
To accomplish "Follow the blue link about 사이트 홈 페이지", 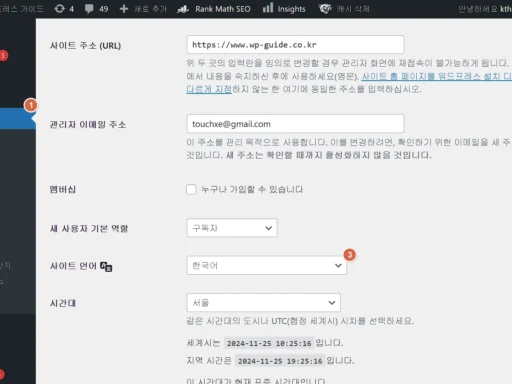I will coord(436,76).
